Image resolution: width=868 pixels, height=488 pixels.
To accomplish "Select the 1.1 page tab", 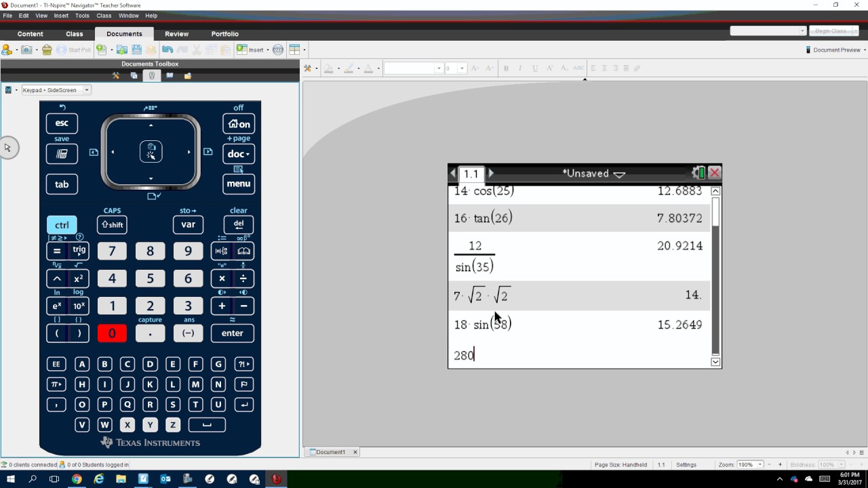I will tap(471, 174).
